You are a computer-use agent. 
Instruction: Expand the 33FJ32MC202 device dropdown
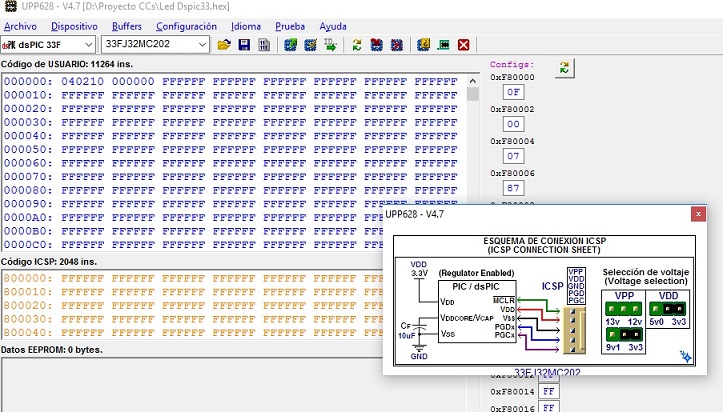point(202,45)
